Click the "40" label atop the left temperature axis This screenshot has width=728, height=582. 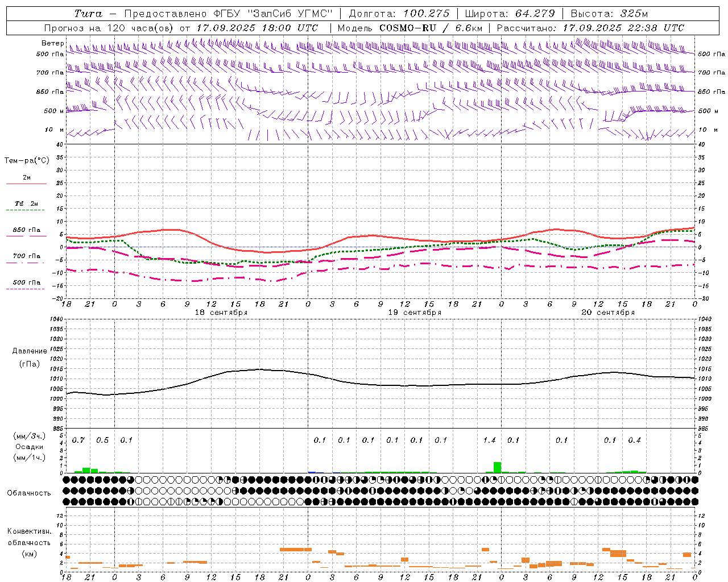(59, 145)
